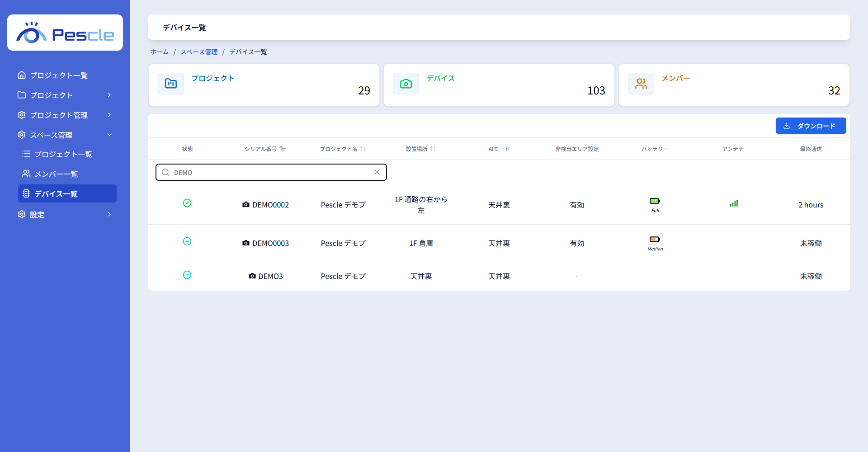Click the プロジェクト card folder icon
868x452 pixels.
[171, 84]
